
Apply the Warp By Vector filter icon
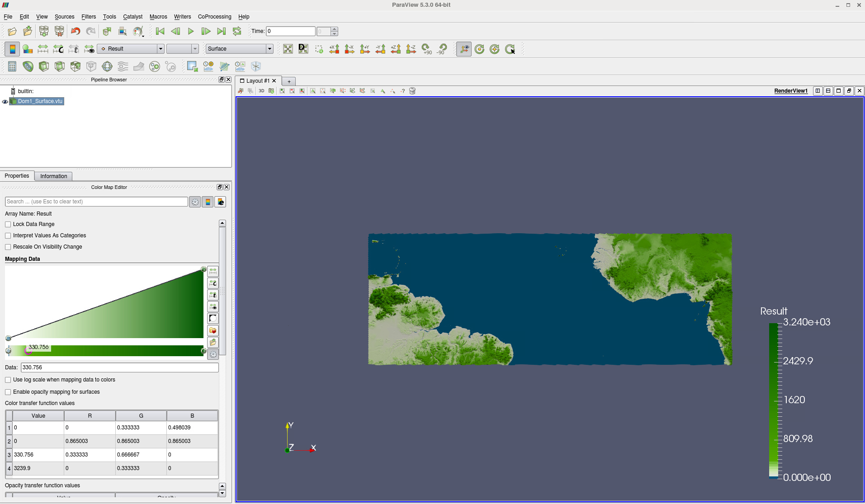tap(139, 66)
